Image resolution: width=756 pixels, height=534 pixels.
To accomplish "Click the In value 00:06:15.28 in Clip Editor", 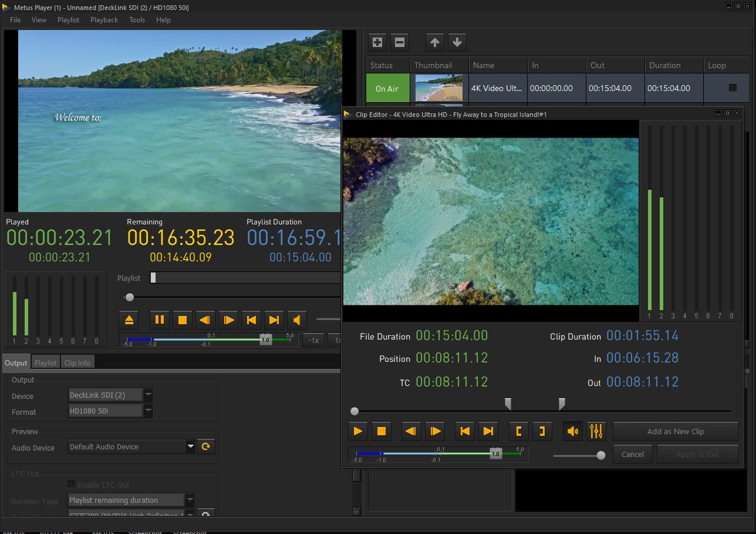I will (642, 358).
